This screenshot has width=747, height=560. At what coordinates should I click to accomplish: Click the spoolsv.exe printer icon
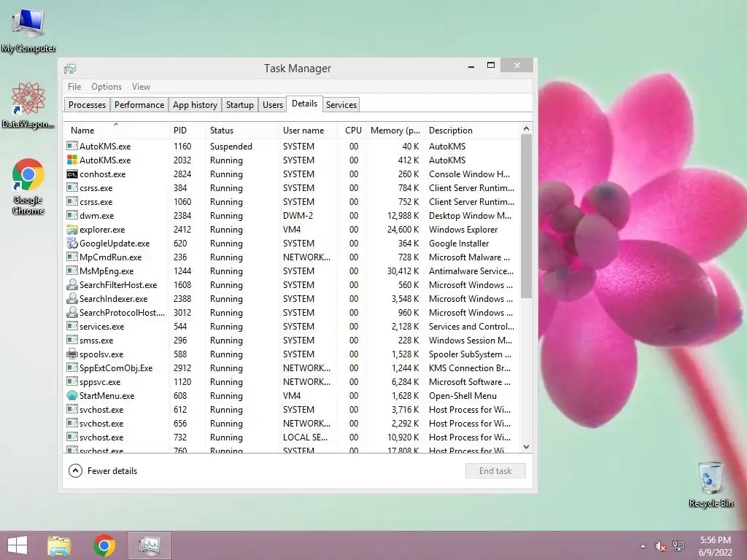(72, 354)
